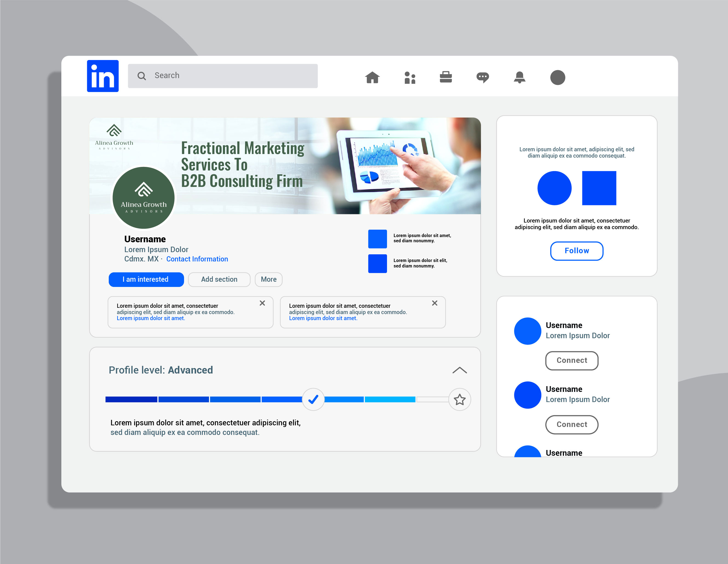Click the LinkedIn logo
This screenshot has width=728, height=564.
pyautogui.click(x=103, y=76)
